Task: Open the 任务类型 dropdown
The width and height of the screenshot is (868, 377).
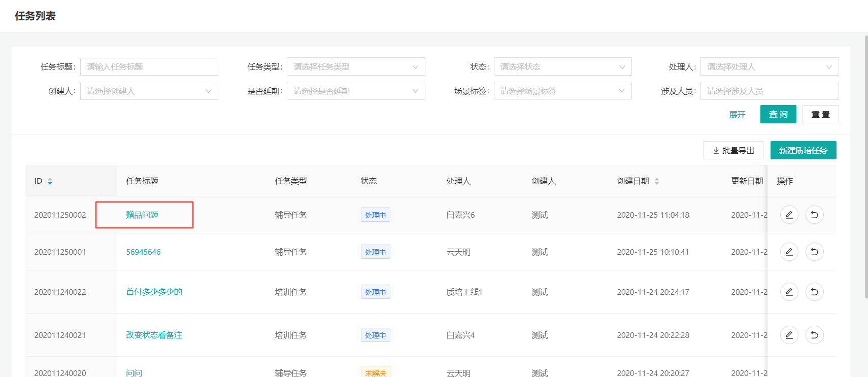Action: pos(356,66)
